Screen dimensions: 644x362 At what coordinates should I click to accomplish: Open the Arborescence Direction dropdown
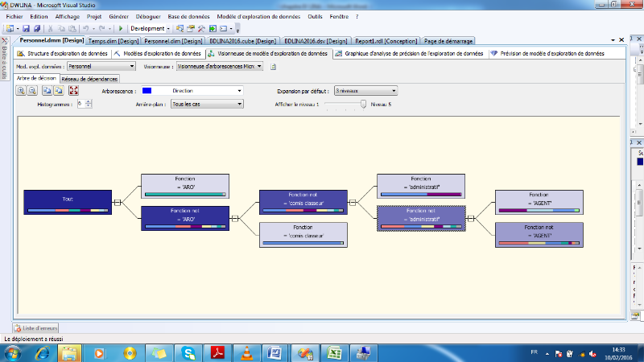click(x=239, y=91)
